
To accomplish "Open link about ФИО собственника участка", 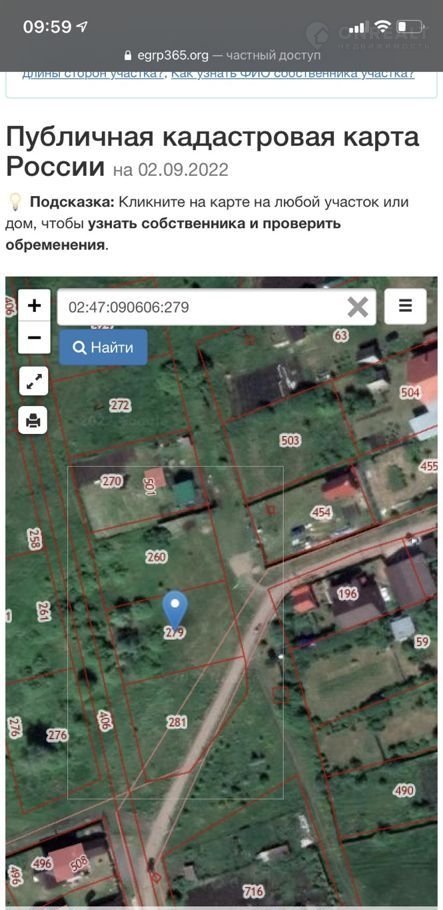I will 293,74.
